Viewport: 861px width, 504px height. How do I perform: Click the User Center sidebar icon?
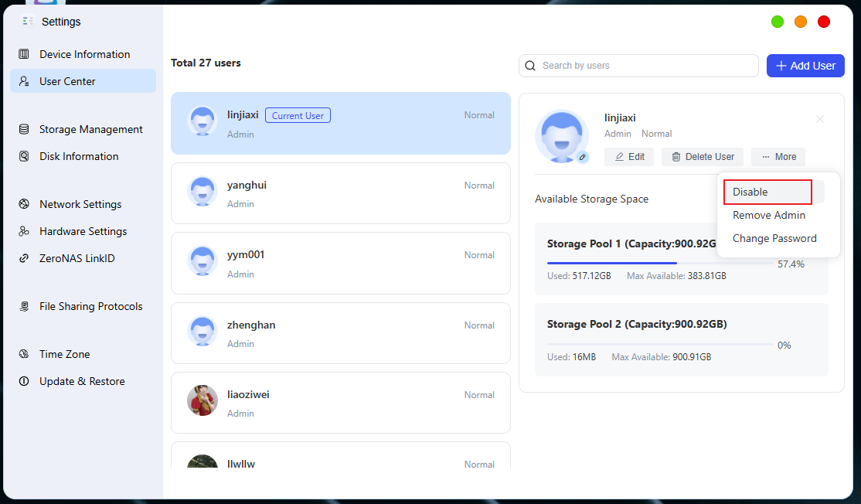pos(24,81)
